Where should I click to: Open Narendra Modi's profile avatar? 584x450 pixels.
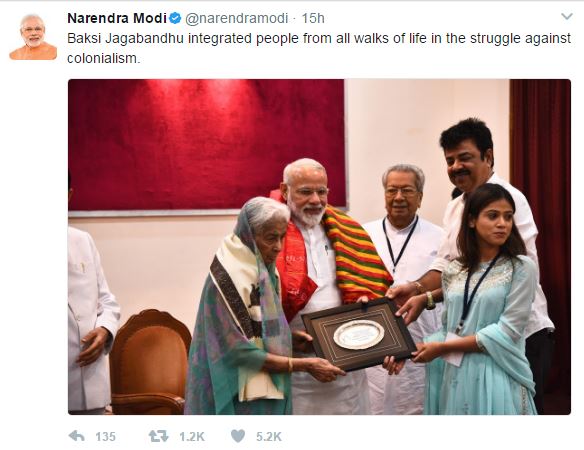click(33, 37)
